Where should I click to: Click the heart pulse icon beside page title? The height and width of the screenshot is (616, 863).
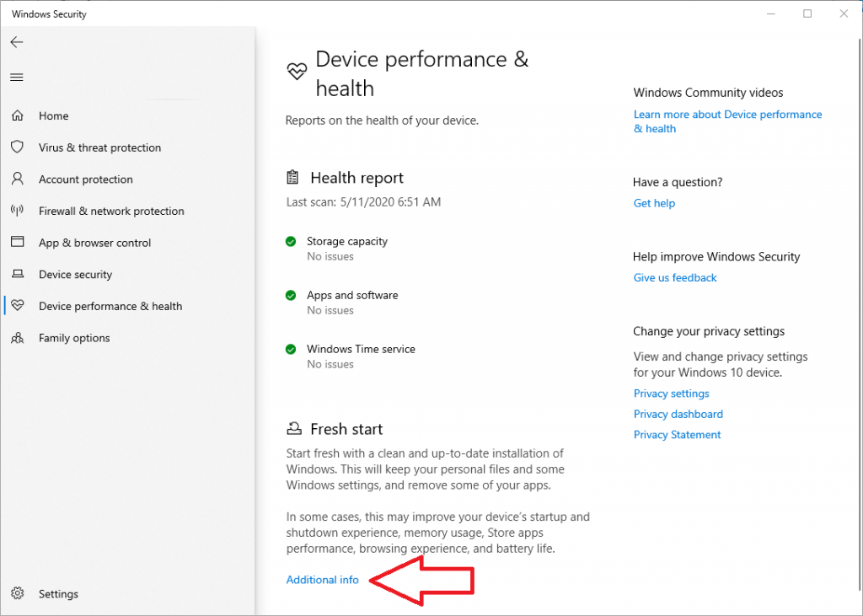297,71
